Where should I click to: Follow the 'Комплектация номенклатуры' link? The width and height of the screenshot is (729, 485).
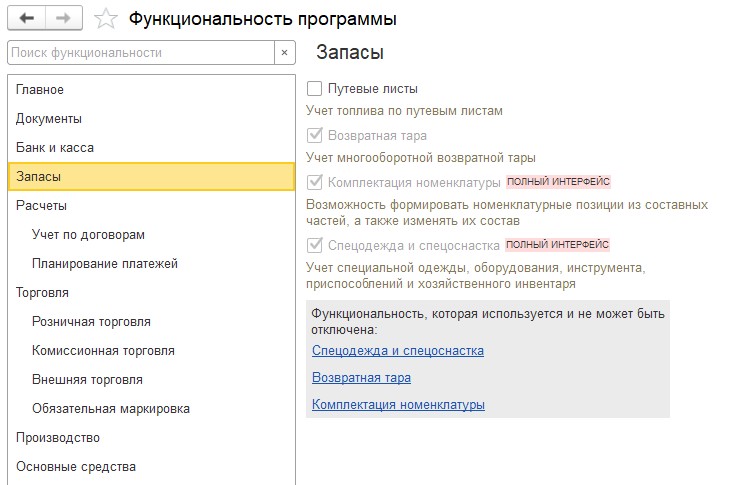(398, 405)
